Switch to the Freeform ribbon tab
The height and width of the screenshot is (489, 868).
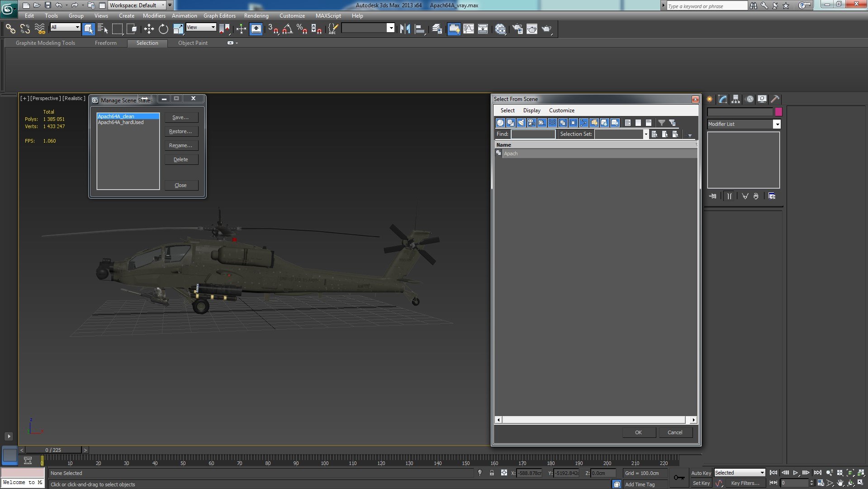tap(106, 43)
